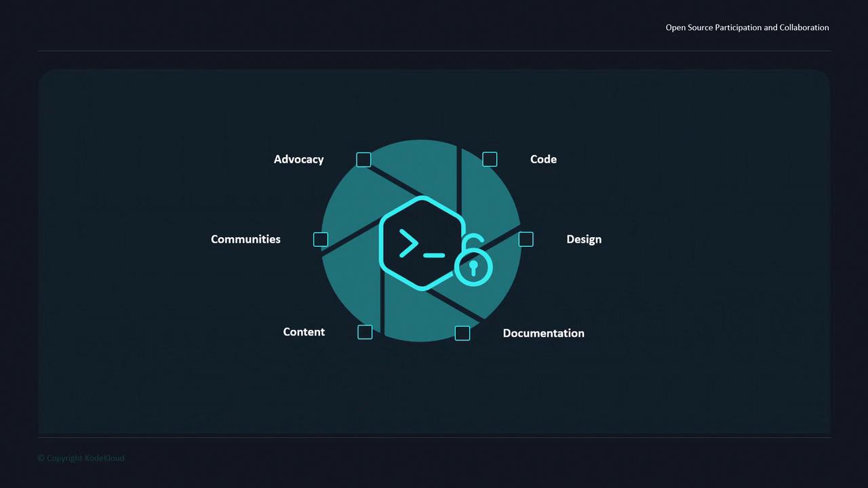Click the Design label text
This screenshot has height=488, width=868.
click(584, 239)
